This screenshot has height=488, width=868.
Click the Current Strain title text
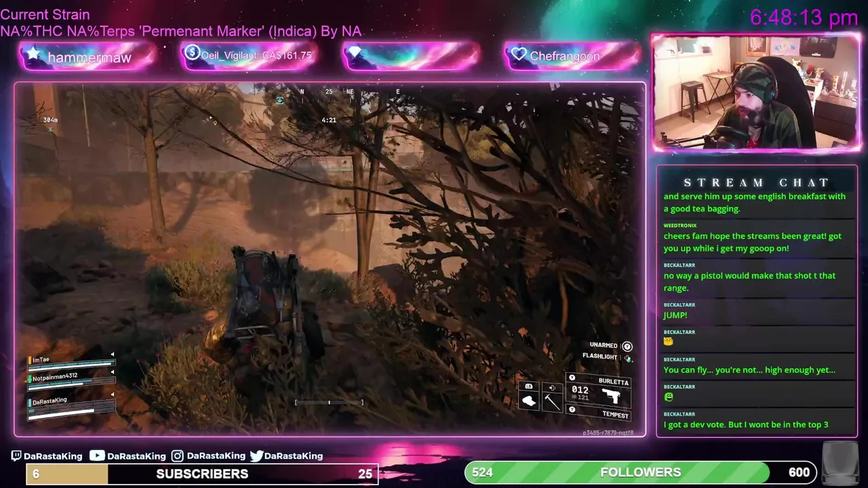45,14
